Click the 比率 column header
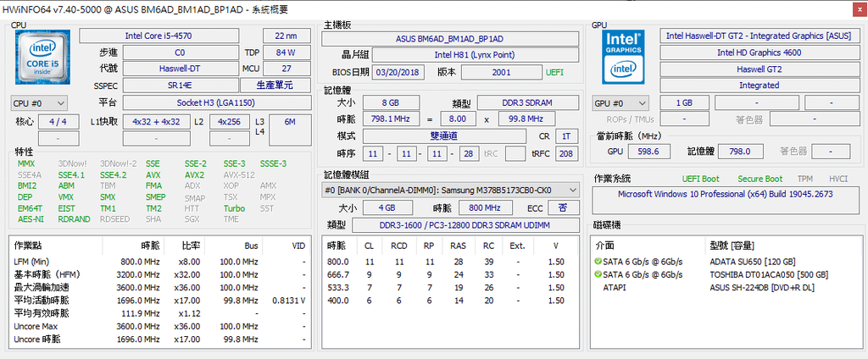The width and height of the screenshot is (868, 359). pos(191,245)
